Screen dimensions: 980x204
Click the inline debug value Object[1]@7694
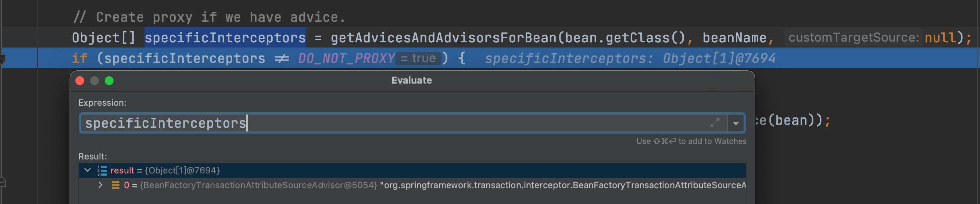(x=719, y=58)
